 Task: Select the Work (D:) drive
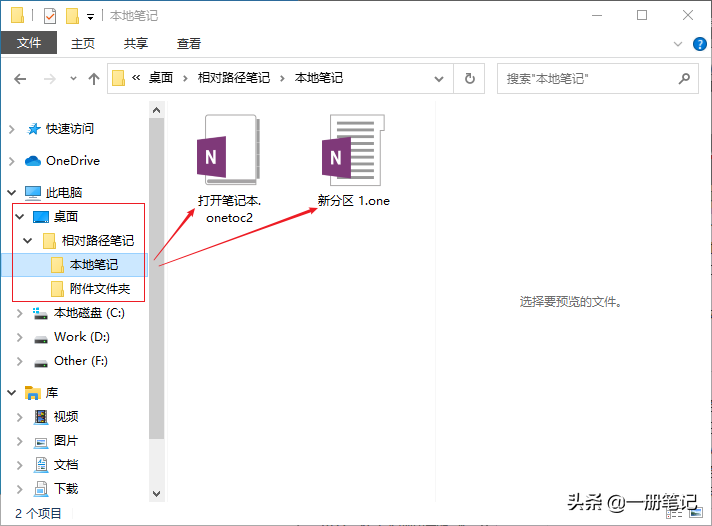coord(82,337)
